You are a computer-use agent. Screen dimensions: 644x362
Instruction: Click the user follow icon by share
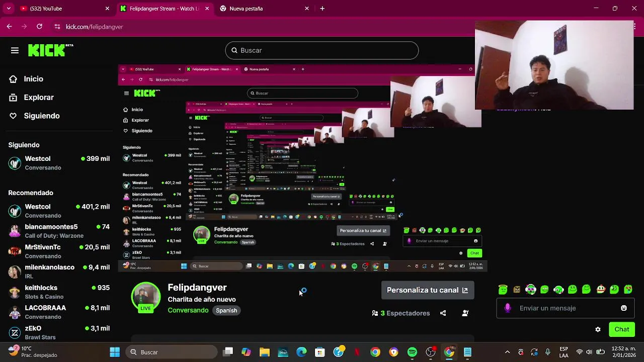[465, 313]
